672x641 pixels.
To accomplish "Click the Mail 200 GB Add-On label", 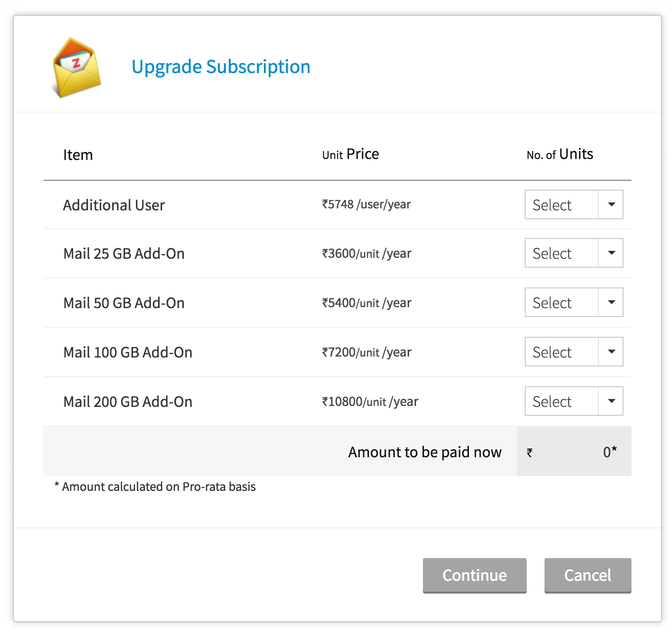I will [x=127, y=401].
